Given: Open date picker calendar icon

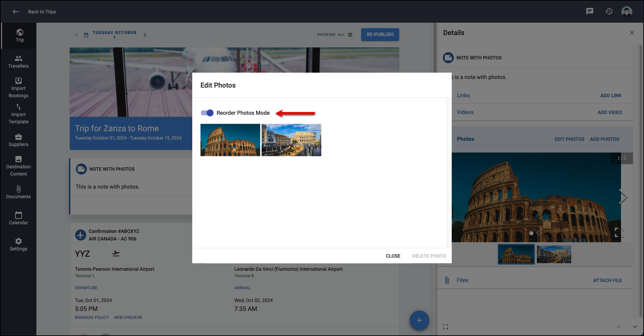Looking at the screenshot, I should pyautogui.click(x=86, y=35).
